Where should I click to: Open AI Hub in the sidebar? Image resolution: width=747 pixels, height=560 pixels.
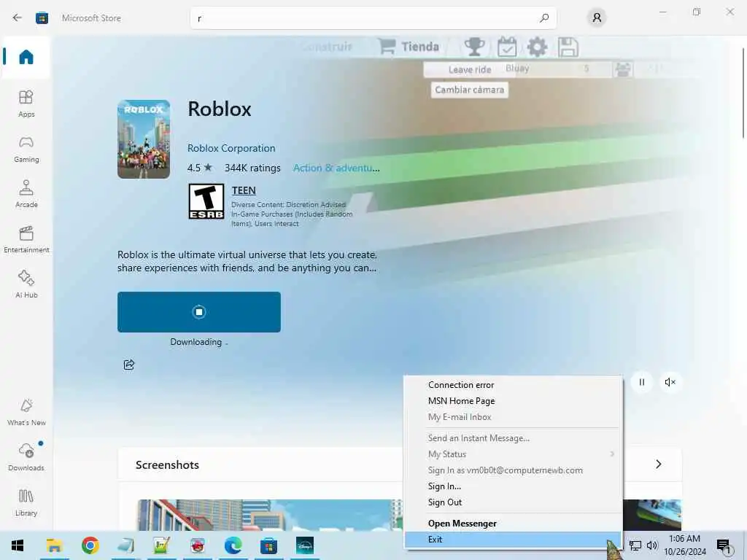click(26, 284)
